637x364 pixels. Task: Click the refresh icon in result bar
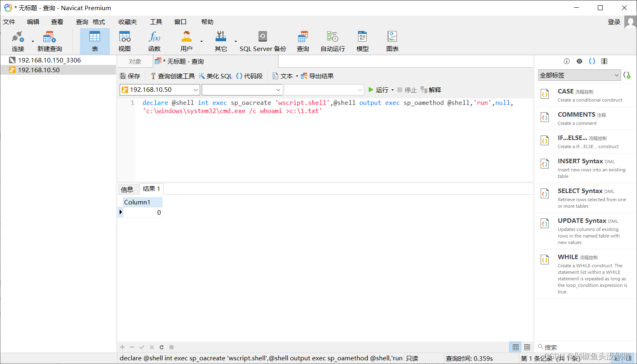(162, 347)
